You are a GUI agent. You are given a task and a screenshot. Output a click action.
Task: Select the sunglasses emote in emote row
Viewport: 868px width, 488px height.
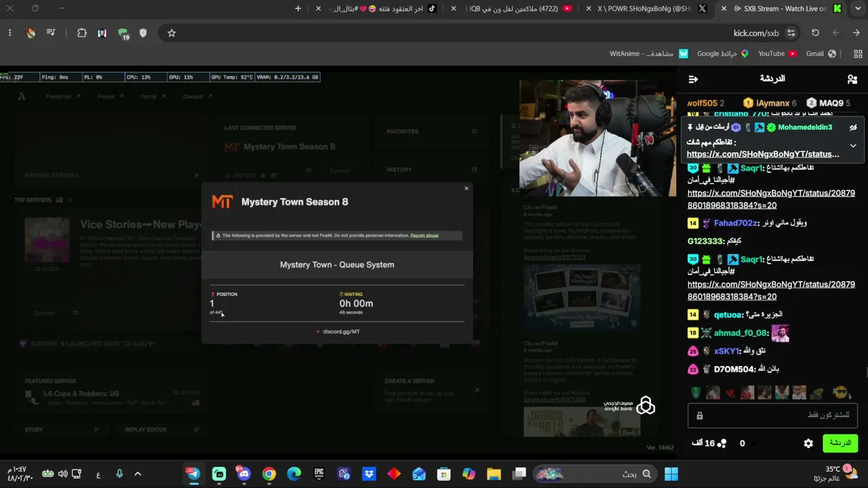[841, 393]
